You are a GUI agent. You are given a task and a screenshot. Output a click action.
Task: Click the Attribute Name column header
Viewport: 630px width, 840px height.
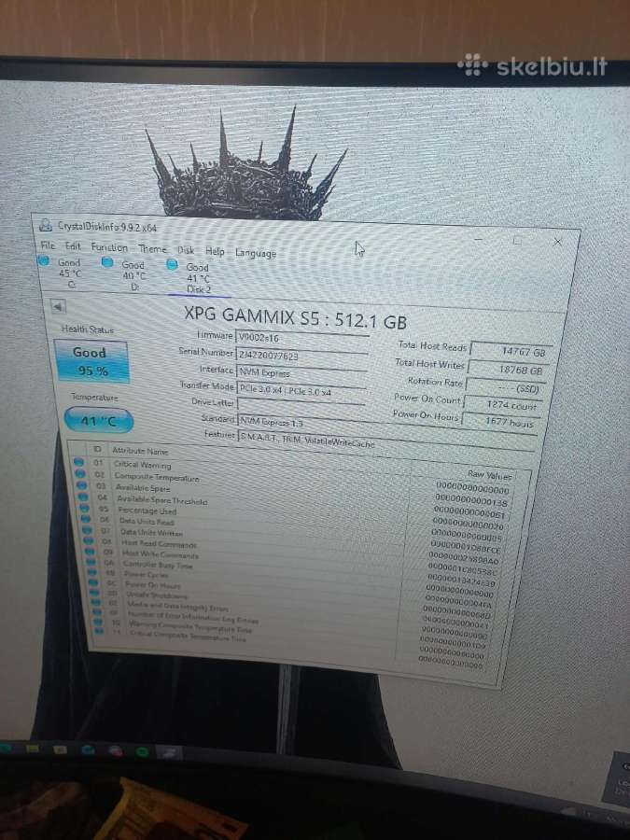click(140, 451)
